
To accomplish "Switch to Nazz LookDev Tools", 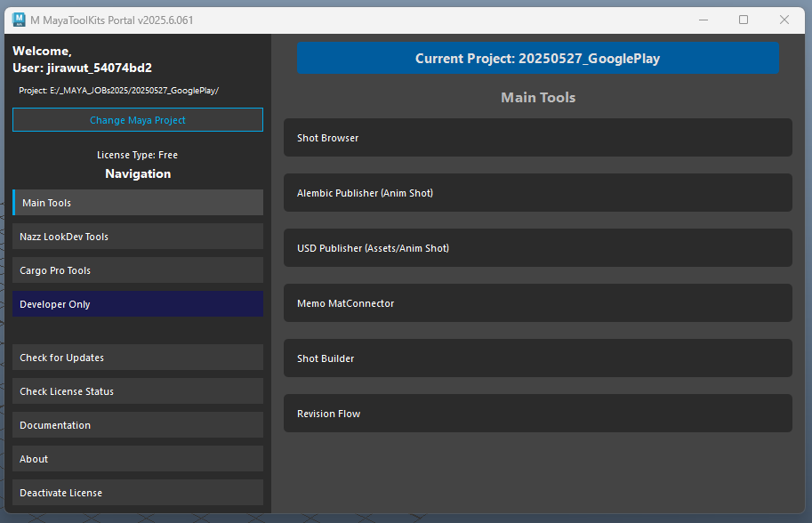I will (137, 236).
